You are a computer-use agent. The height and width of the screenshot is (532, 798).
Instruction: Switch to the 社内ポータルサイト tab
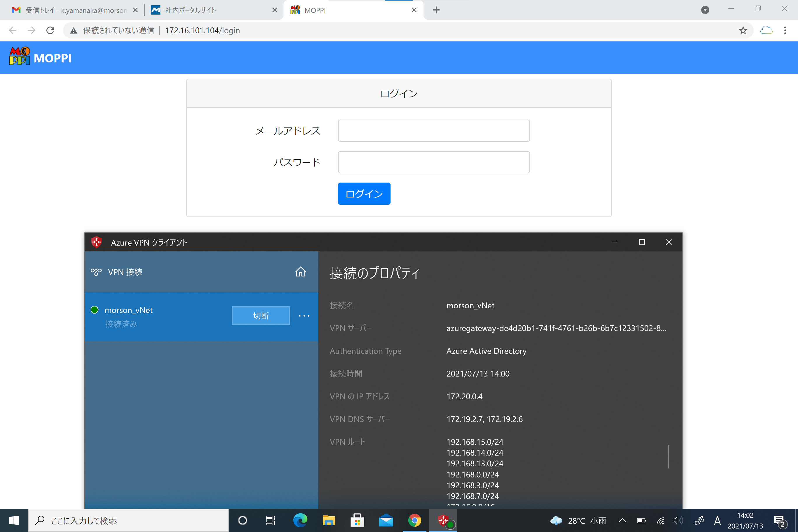[x=190, y=10]
